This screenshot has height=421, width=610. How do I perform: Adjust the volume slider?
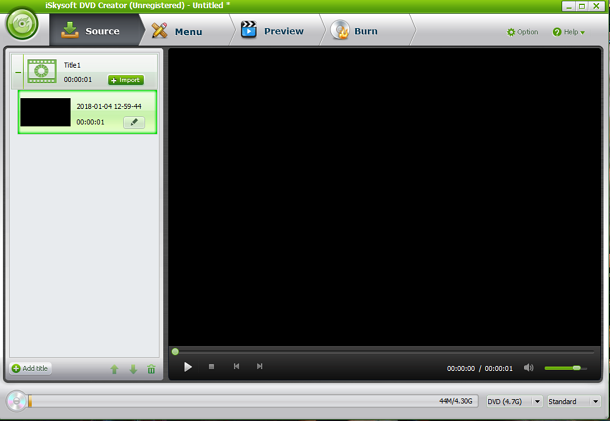tap(566, 368)
